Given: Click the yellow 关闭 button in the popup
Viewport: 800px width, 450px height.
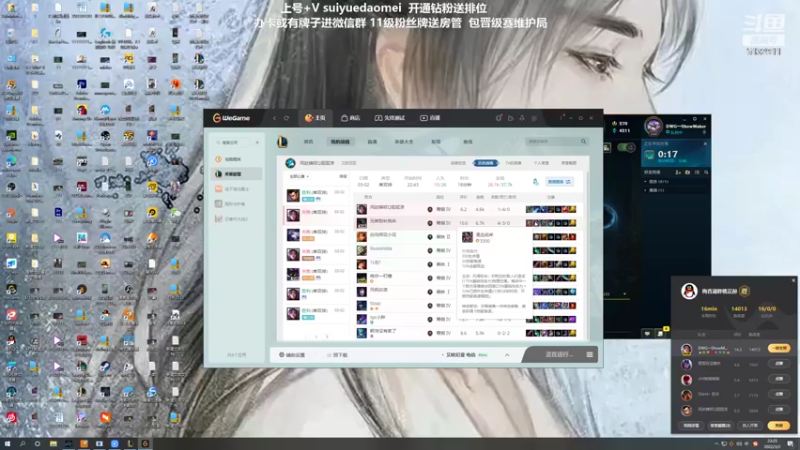Looking at the screenshot, I should [x=779, y=425].
